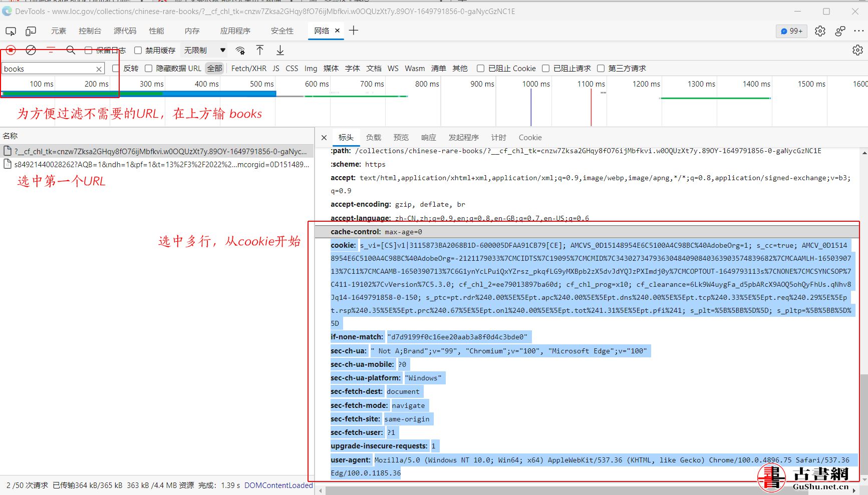The height and width of the screenshot is (495, 868).
Task: Filter requests by JS type
Action: 276,69
